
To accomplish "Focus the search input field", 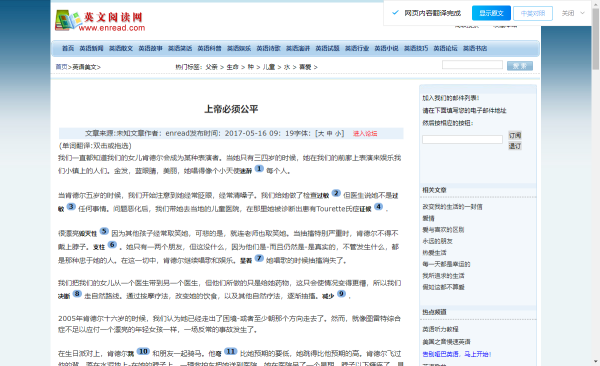I will (x=472, y=65).
